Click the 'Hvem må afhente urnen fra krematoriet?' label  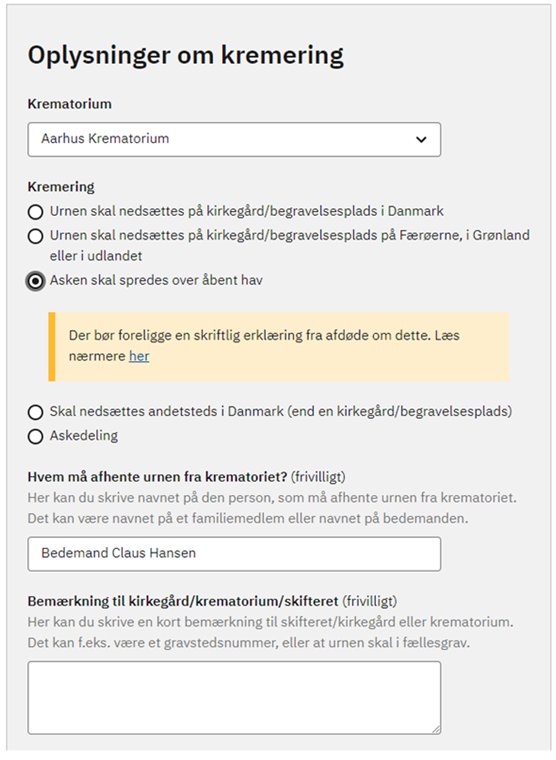click(x=158, y=477)
